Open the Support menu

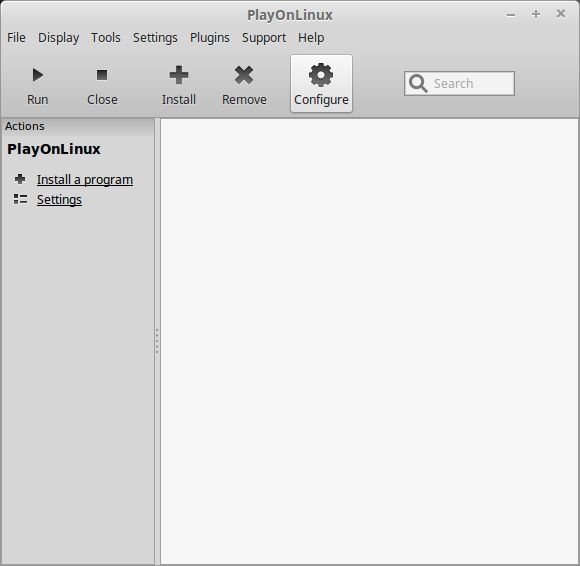264,38
